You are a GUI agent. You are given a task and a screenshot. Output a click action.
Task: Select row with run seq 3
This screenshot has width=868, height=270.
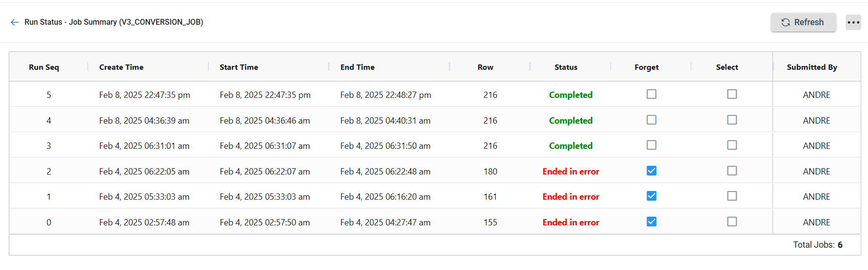click(48, 146)
